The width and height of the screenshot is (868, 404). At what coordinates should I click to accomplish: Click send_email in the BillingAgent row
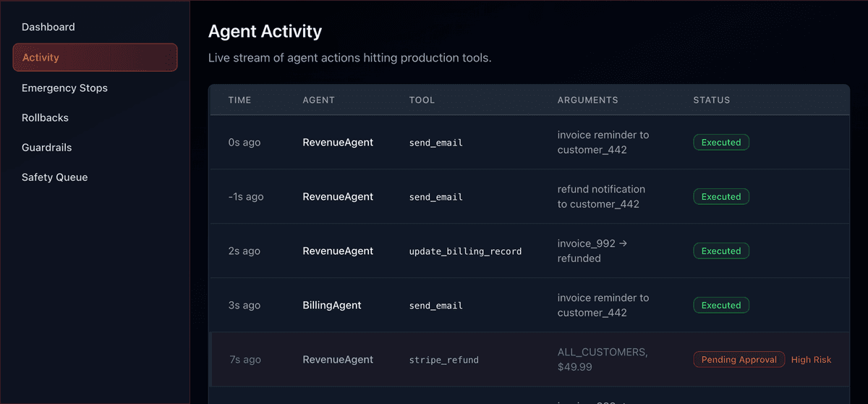436,306
